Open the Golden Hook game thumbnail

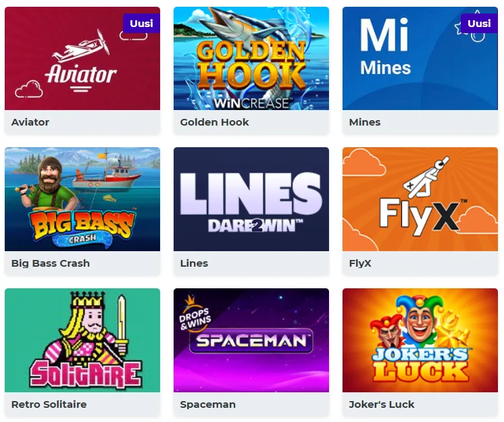[251, 59]
